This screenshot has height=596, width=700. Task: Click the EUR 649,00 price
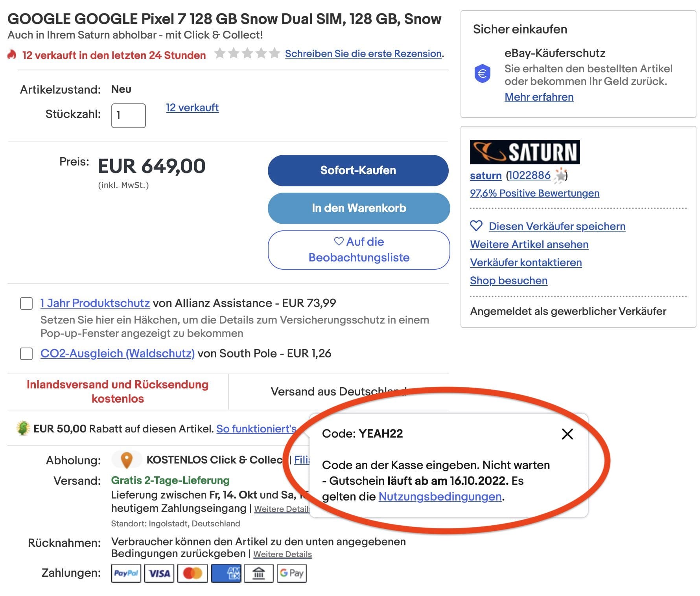point(152,166)
